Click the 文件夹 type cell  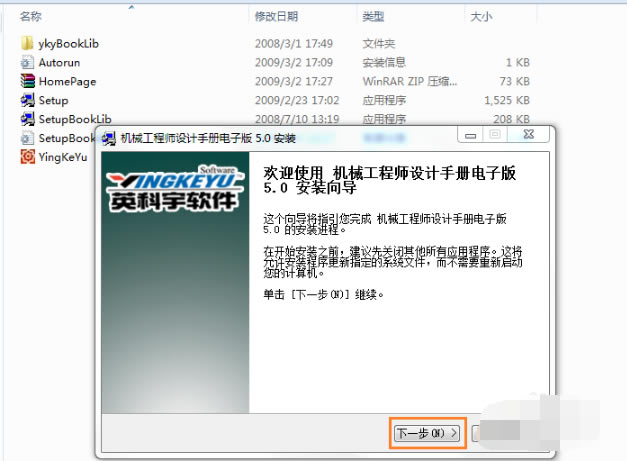click(x=379, y=43)
